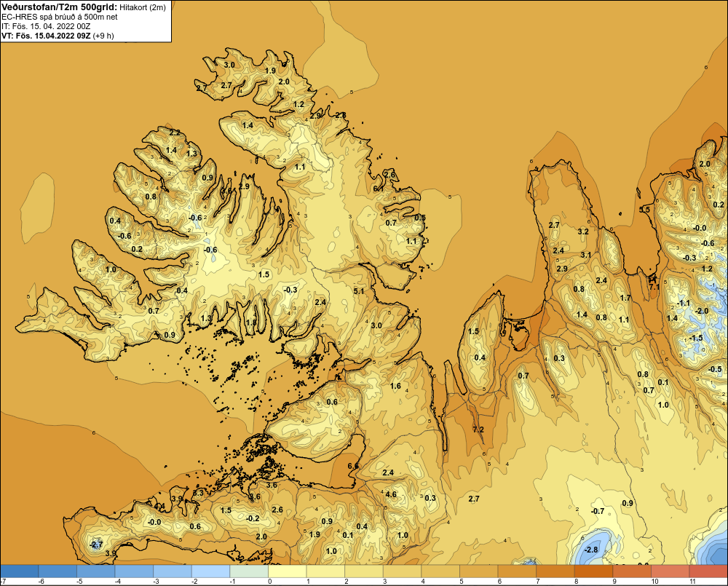Click the 3.3 temperature value on the map
This screenshot has width=728, height=586.
(198, 493)
